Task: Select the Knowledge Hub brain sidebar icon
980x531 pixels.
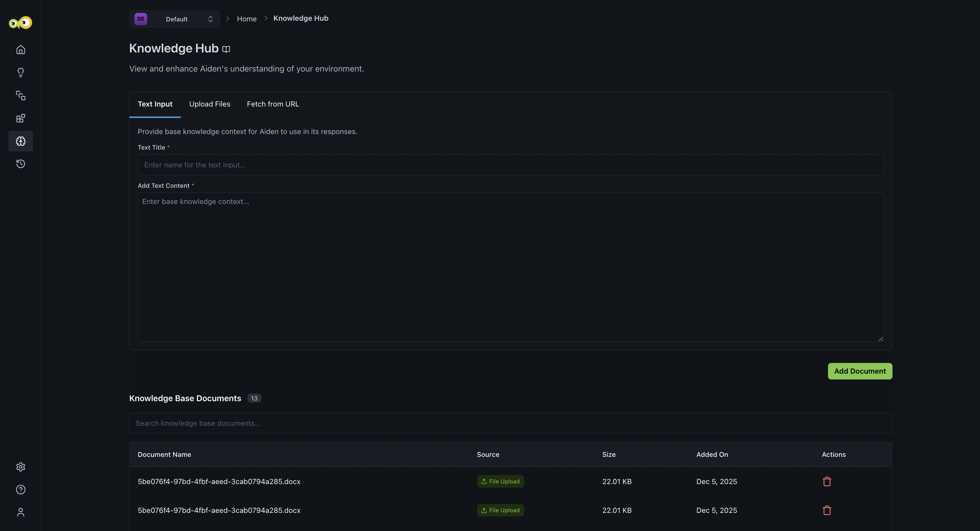Action: tap(20, 141)
